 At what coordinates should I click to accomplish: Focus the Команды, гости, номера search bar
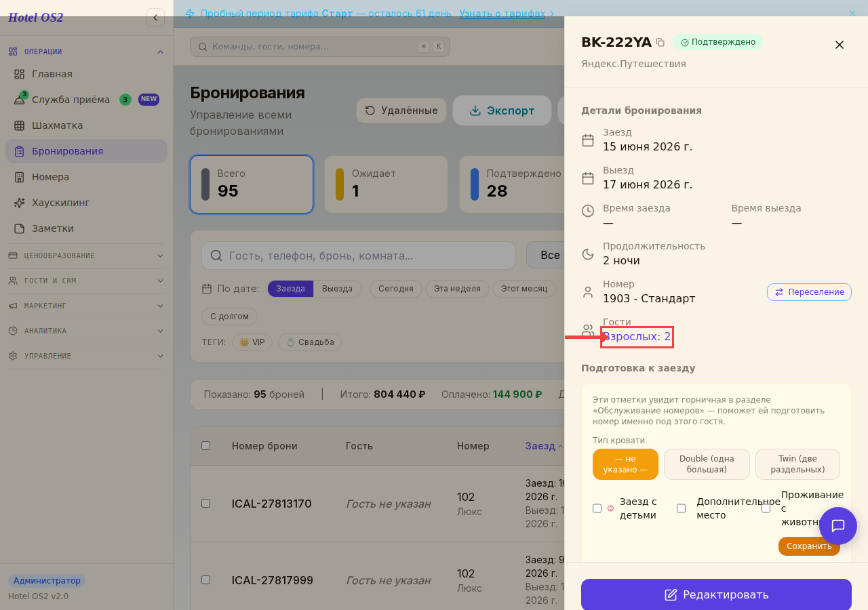(320, 47)
